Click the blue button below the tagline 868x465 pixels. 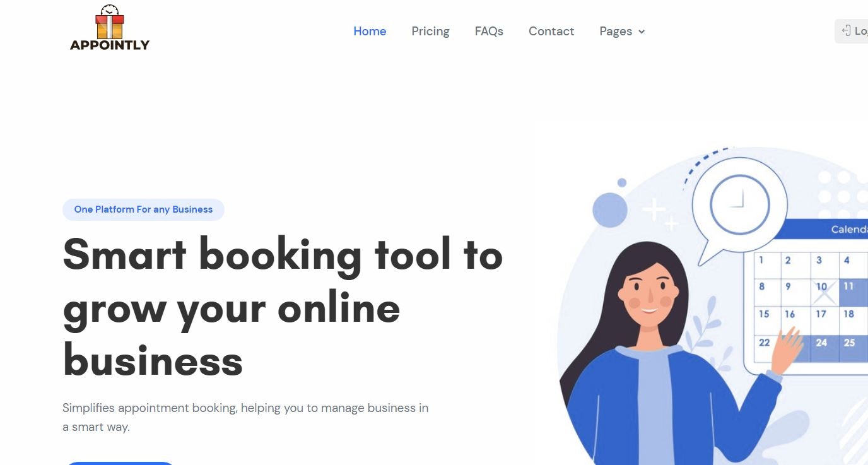coord(120,463)
